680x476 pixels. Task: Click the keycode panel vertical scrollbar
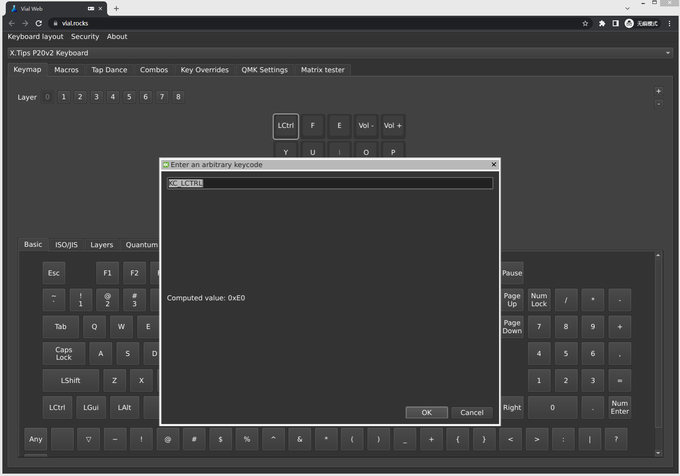pyautogui.click(x=657, y=340)
